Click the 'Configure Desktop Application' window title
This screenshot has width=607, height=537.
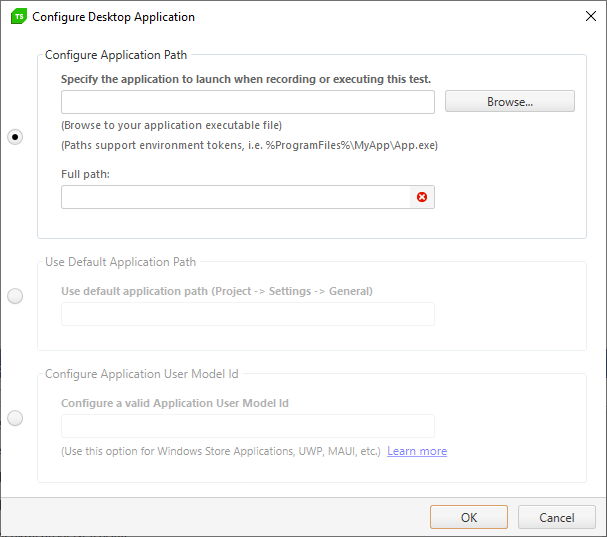point(113,17)
